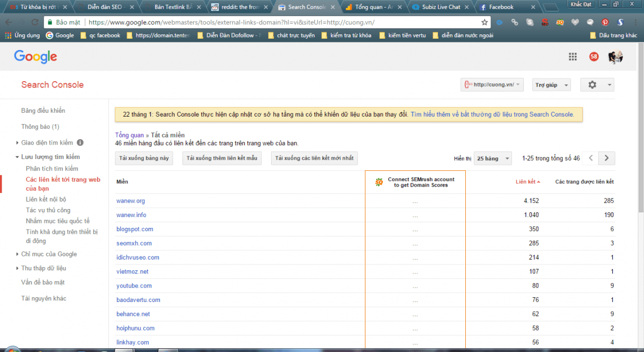644x352 pixels.
Task: Switch to the Bán Textlink tab
Action: [x=173, y=7]
